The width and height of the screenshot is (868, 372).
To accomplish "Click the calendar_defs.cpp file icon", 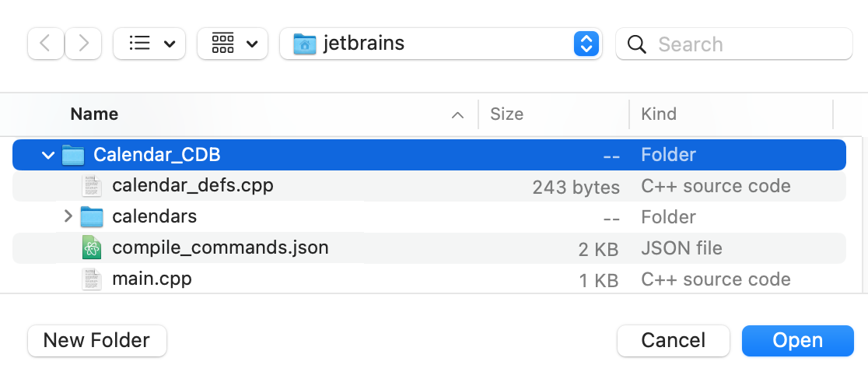I will (93, 186).
